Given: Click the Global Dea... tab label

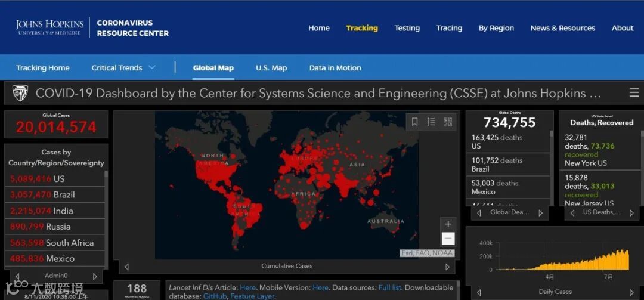Looking at the screenshot, I should point(510,212).
